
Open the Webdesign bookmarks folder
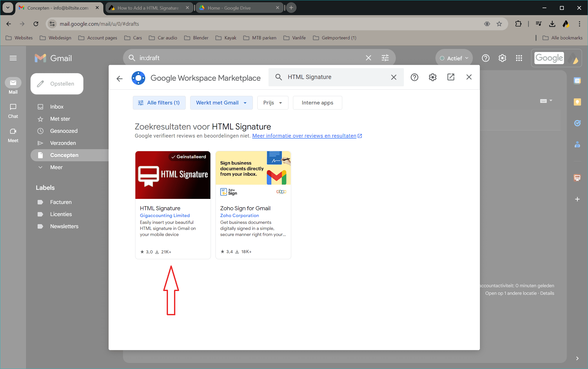[x=56, y=38]
